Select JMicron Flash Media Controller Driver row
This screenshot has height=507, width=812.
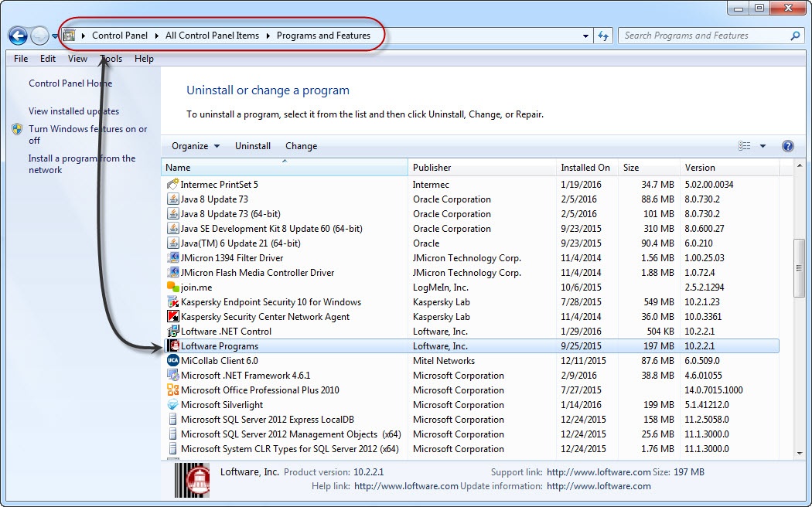[471, 273]
